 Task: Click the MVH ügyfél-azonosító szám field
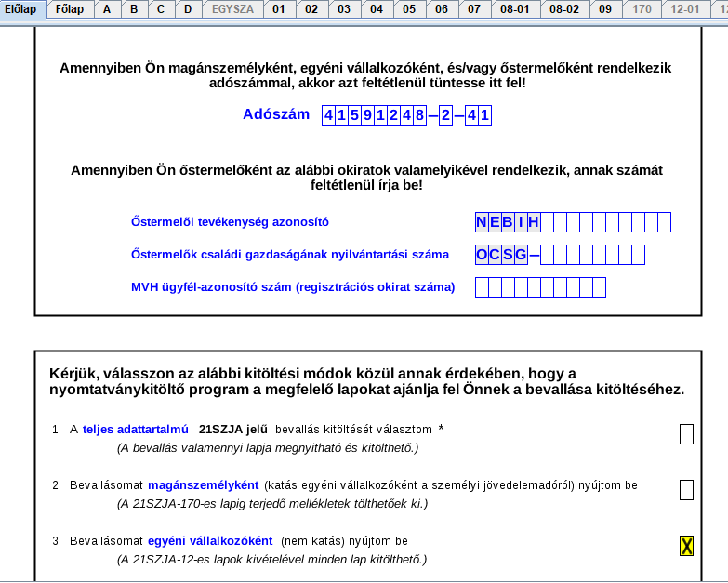539,287
